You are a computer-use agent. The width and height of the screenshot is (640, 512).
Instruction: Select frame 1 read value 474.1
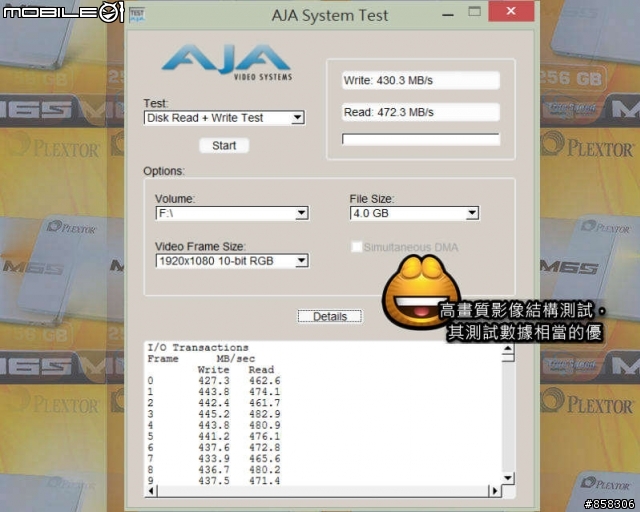tap(264, 392)
